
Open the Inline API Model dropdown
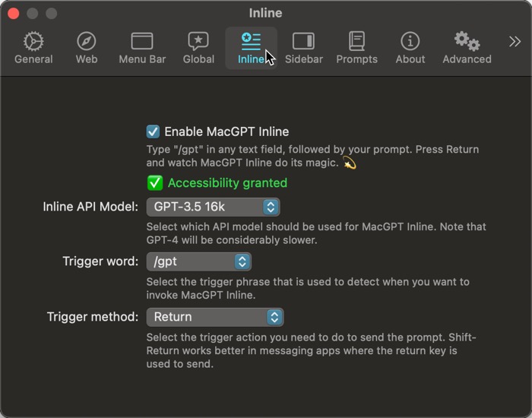tap(213, 207)
